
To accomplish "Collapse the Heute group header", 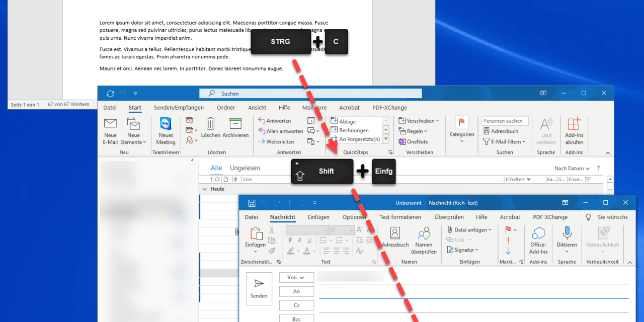I will coord(205,189).
